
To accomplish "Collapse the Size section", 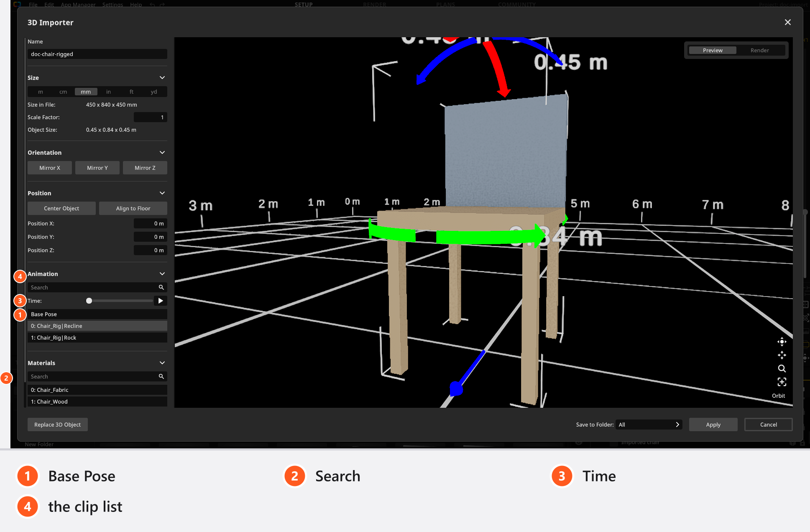I will tap(162, 78).
